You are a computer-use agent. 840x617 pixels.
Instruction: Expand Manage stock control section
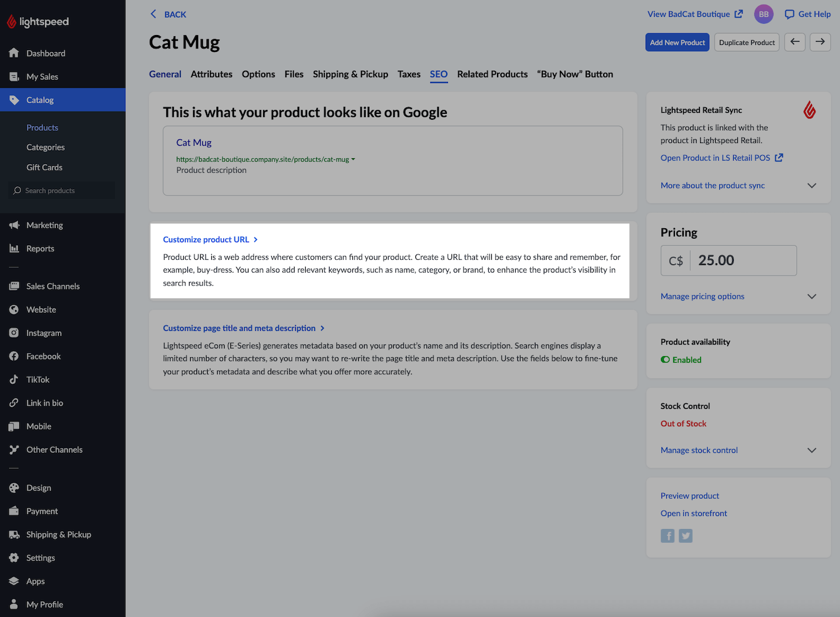tap(811, 450)
